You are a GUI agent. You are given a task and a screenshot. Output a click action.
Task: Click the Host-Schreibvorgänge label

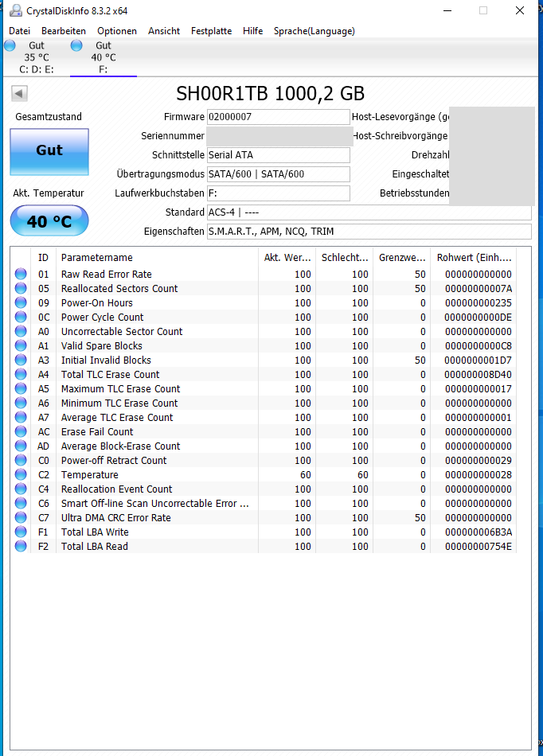(x=400, y=136)
